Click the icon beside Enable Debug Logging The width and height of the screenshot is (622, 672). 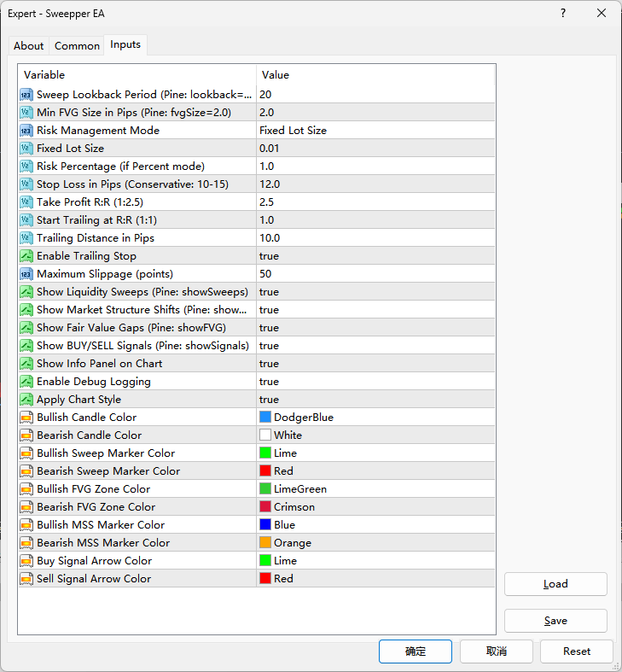26,382
